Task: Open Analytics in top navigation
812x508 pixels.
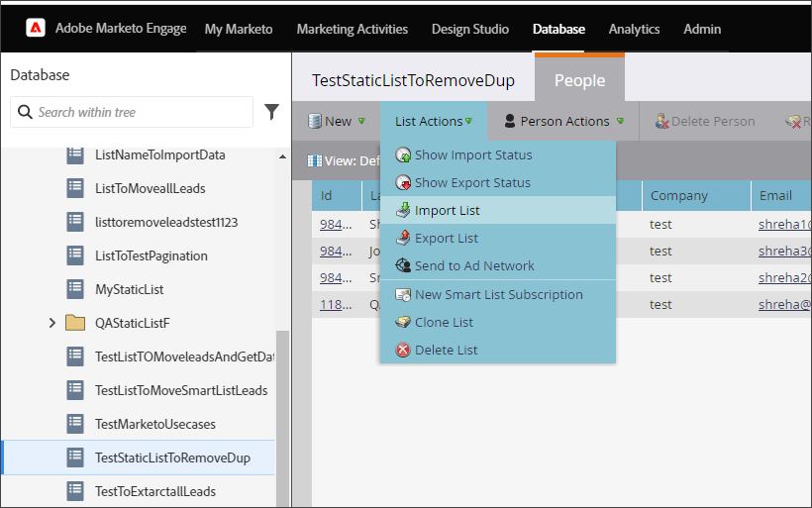Action: point(634,29)
